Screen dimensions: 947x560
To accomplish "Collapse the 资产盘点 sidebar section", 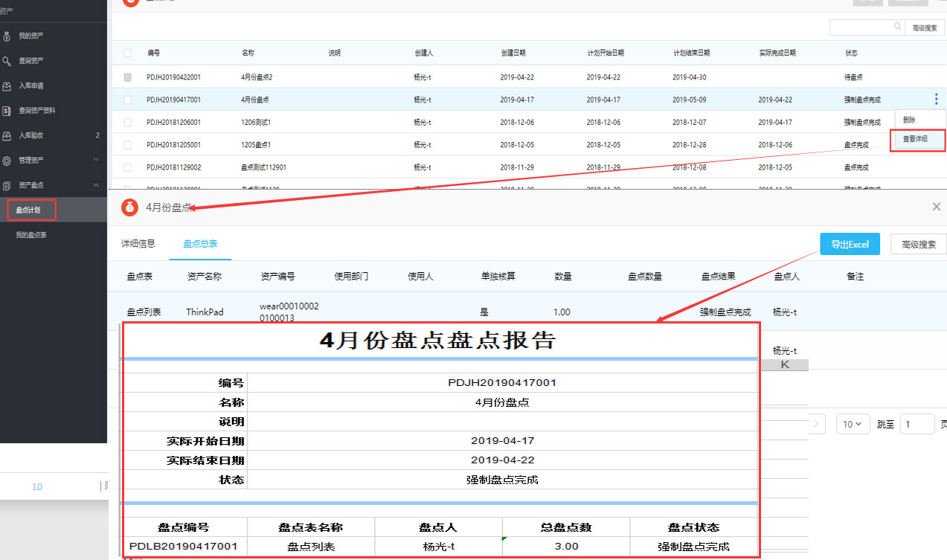I will pyautogui.click(x=96, y=185).
